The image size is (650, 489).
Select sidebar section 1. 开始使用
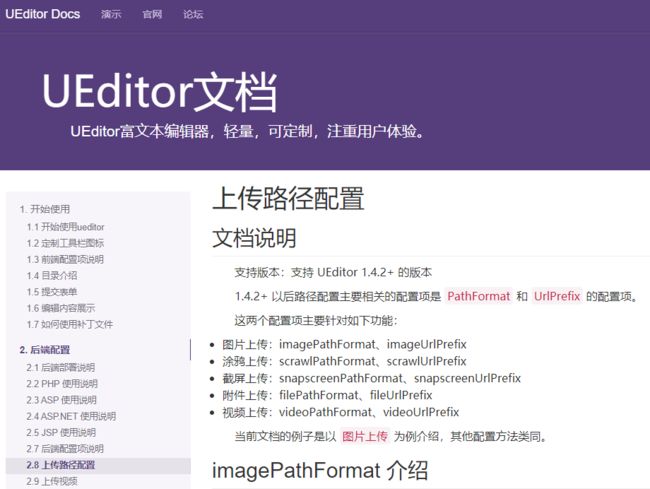[45, 209]
